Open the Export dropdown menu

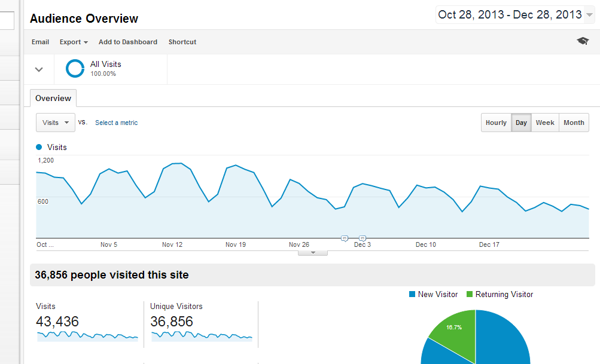(x=74, y=42)
